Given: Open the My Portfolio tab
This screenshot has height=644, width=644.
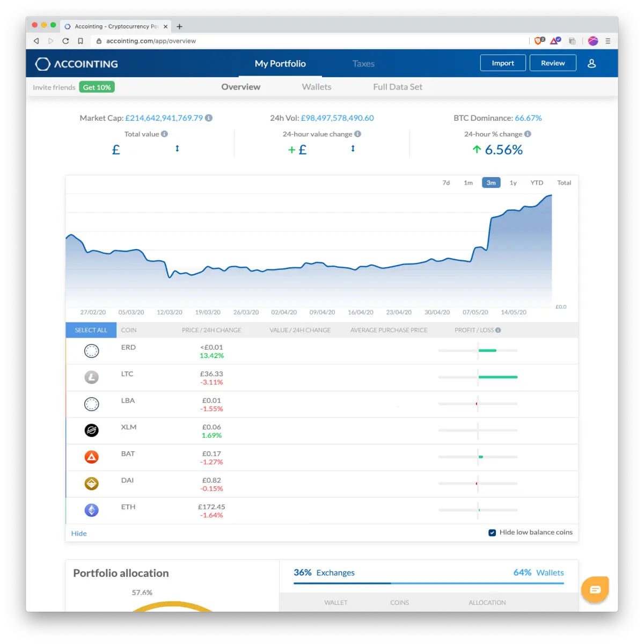Looking at the screenshot, I should pos(280,63).
